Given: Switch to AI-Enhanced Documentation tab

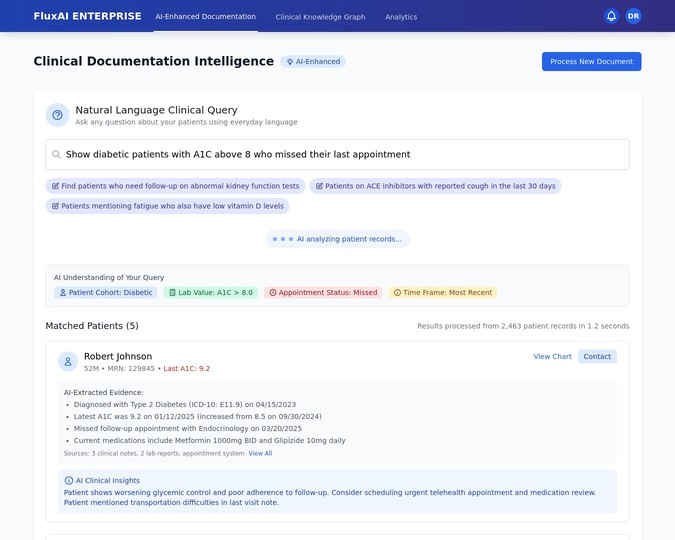Looking at the screenshot, I should (205, 16).
